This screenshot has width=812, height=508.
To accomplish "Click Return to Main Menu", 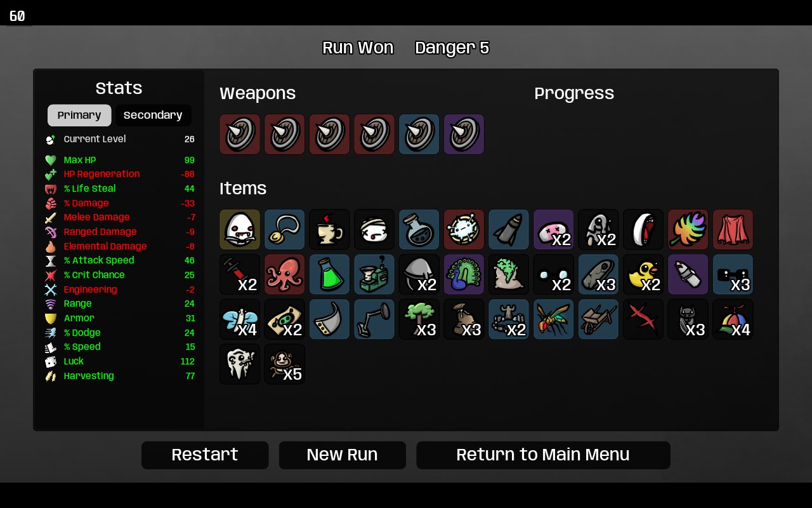I will pyautogui.click(x=543, y=455).
